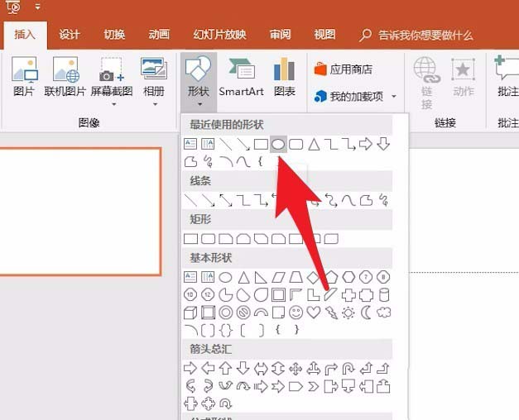This screenshot has height=420, width=519.
Task: Select trapezoid in Basic Shapes
Action: pos(296,277)
